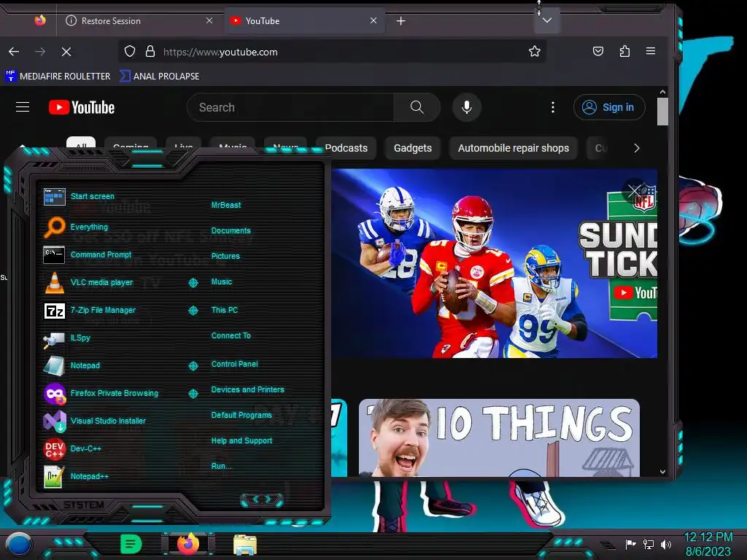Select the Automobile repair shops chip
This screenshot has height=560, width=747.
513,148
